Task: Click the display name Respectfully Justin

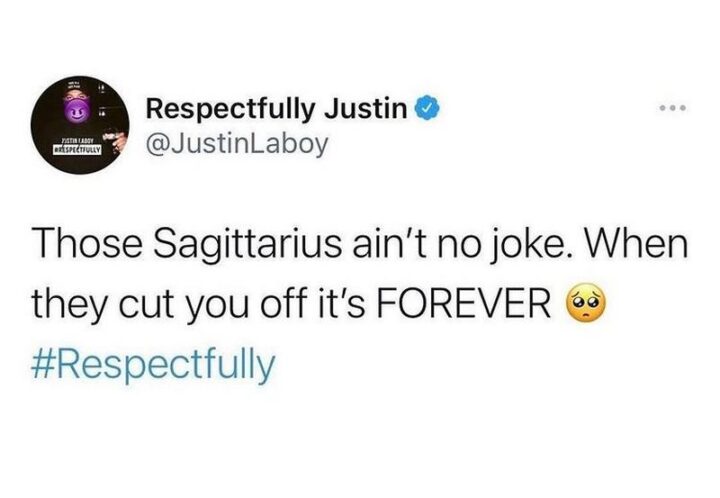Action: pyautogui.click(x=277, y=109)
